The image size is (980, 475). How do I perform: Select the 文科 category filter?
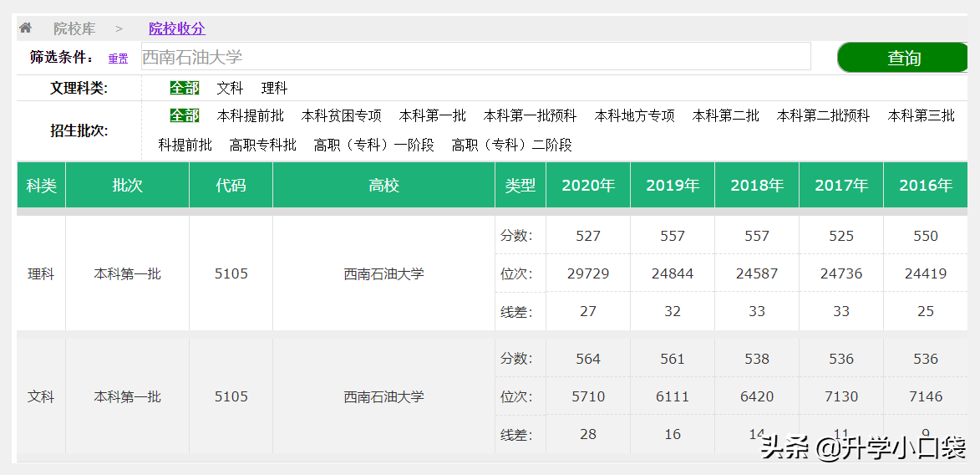tap(230, 89)
